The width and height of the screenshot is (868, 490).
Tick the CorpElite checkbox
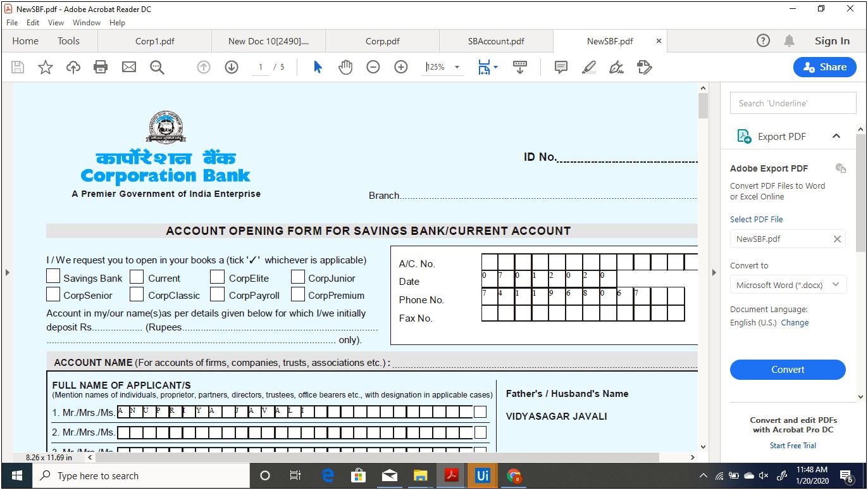218,277
